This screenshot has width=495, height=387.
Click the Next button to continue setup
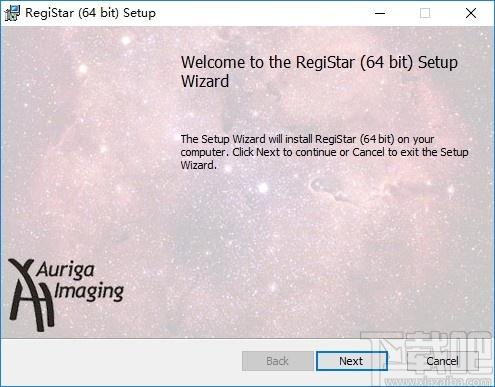(352, 361)
